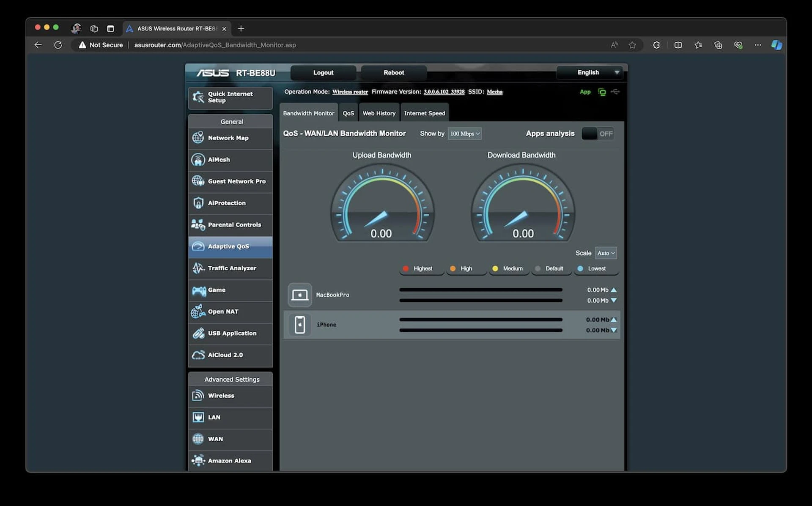The width and height of the screenshot is (812, 506).
Task: Open the Amazon Alexa icon
Action: tap(198, 460)
